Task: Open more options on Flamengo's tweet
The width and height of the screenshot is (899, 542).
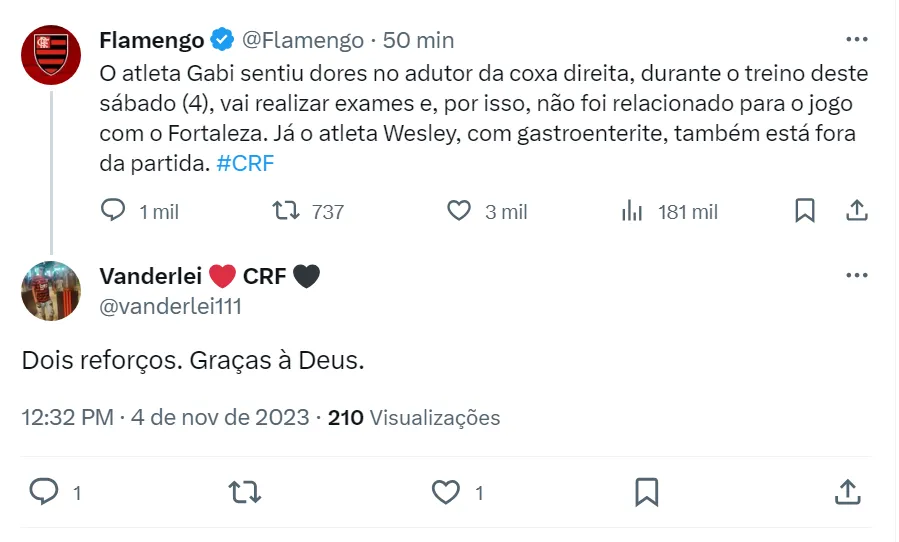Action: [857, 40]
